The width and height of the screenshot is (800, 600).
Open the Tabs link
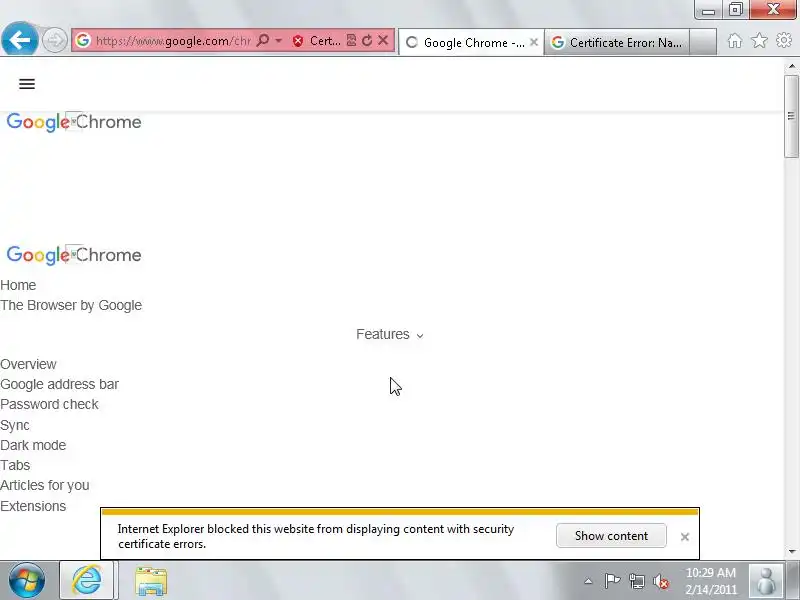click(x=15, y=465)
